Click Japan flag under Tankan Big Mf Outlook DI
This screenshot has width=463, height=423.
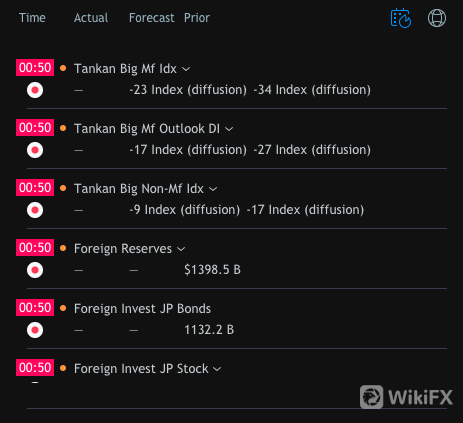pyautogui.click(x=35, y=150)
